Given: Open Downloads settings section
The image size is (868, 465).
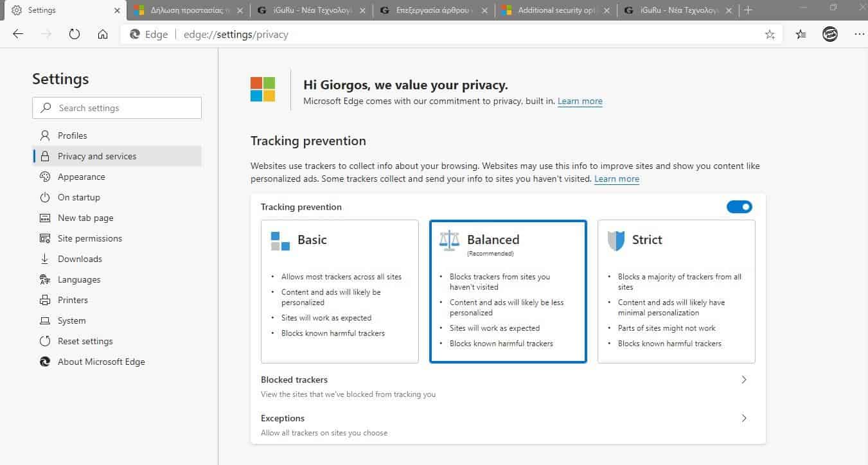Looking at the screenshot, I should pyautogui.click(x=117, y=259).
